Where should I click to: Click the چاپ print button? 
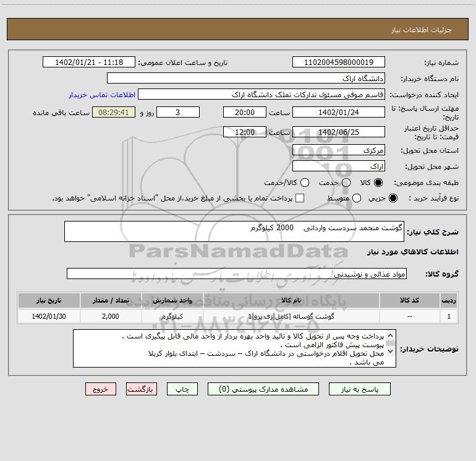click(182, 389)
